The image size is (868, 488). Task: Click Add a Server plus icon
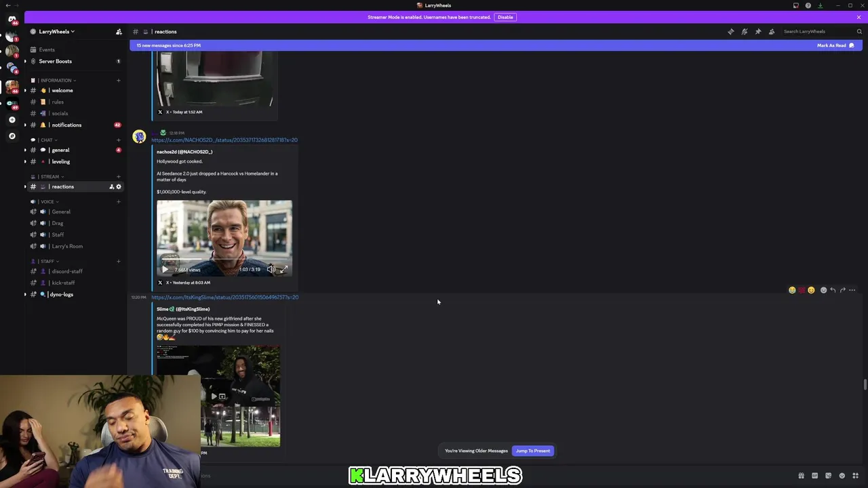pyautogui.click(x=12, y=120)
